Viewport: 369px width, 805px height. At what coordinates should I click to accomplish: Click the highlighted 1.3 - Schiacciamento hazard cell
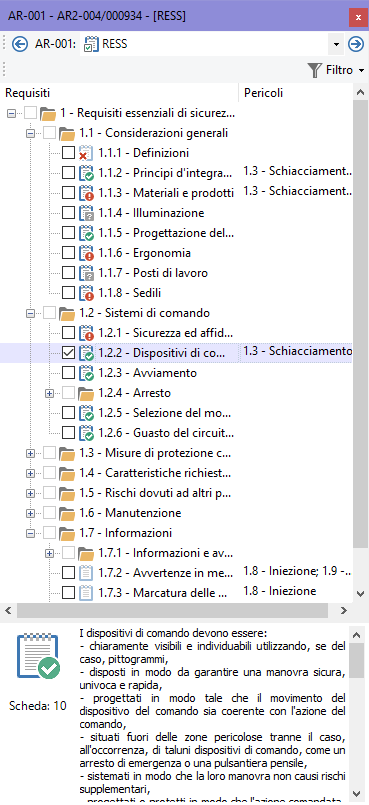[297, 351]
